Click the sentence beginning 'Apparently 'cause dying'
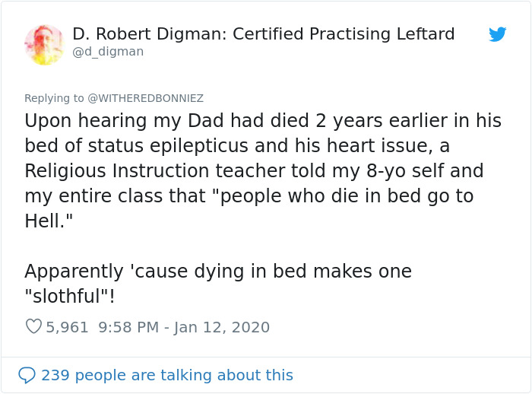532x394 pixels. point(217,271)
